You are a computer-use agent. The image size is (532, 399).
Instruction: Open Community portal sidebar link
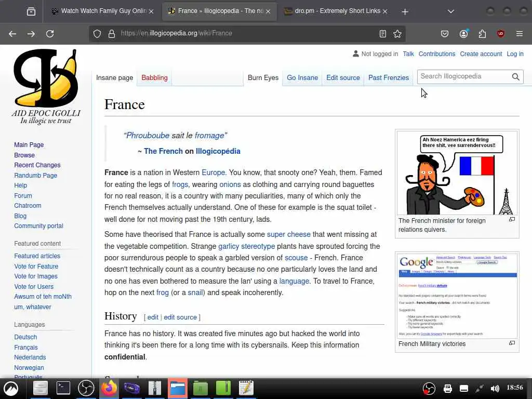[x=38, y=226]
